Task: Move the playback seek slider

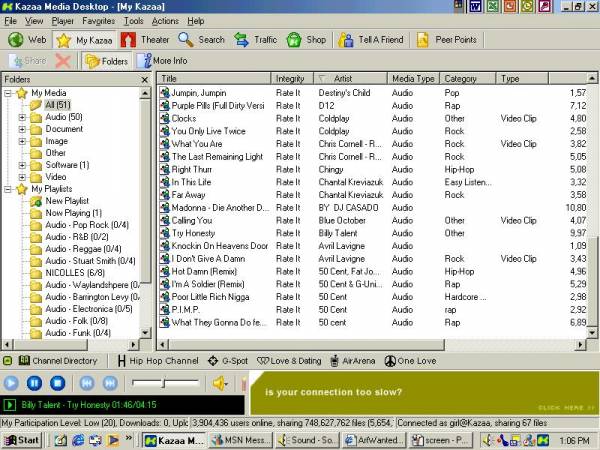Action: [164, 383]
